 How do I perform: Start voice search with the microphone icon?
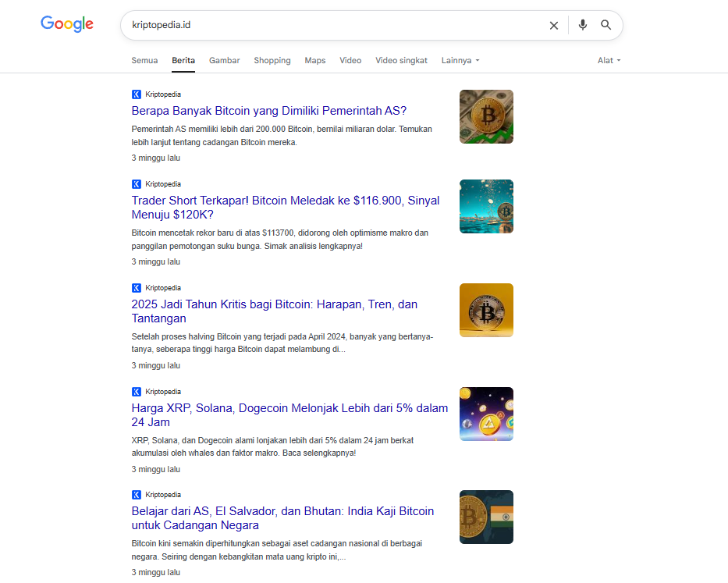point(583,25)
